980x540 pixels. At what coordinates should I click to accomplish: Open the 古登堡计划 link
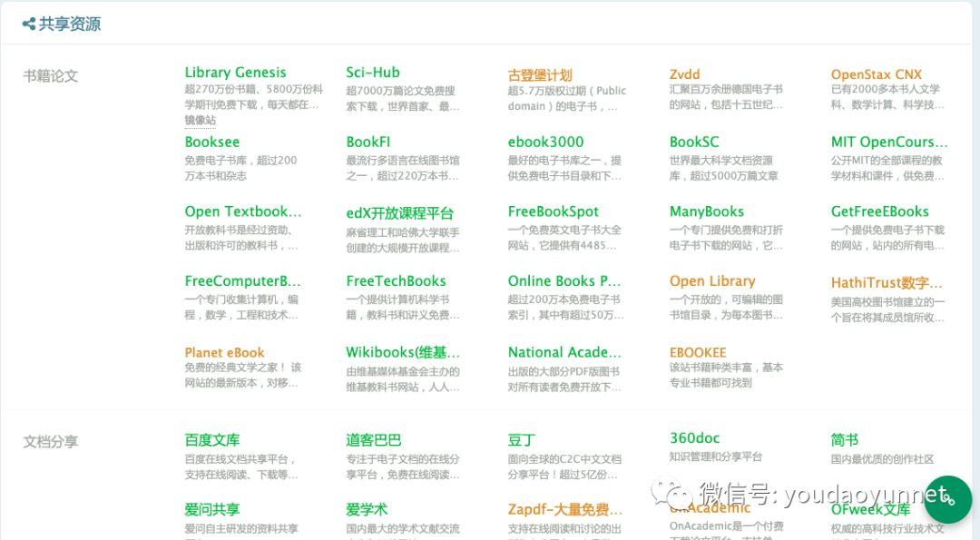(x=539, y=75)
